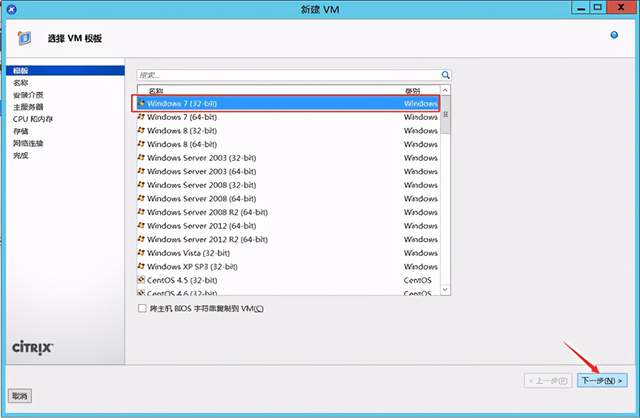Click the CentOS category cell of CentOS 4.5
Screen dimensions: 640x418
pos(417,280)
